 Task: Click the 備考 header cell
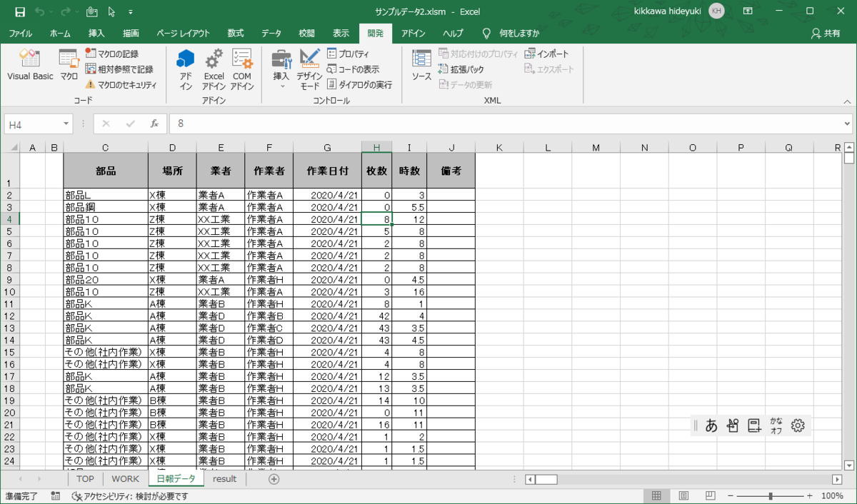(451, 171)
